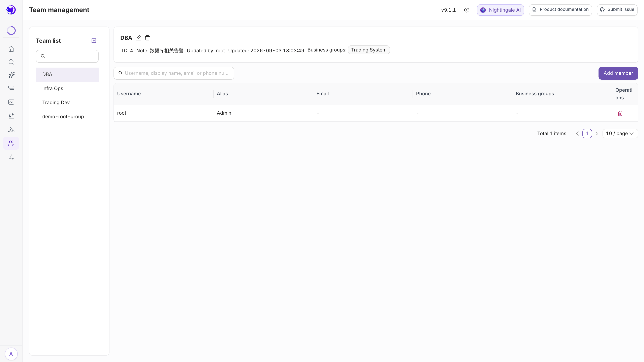Screen dimensions: 644x362
Task: Open the 10 / page size dropdown
Action: coord(620,133)
